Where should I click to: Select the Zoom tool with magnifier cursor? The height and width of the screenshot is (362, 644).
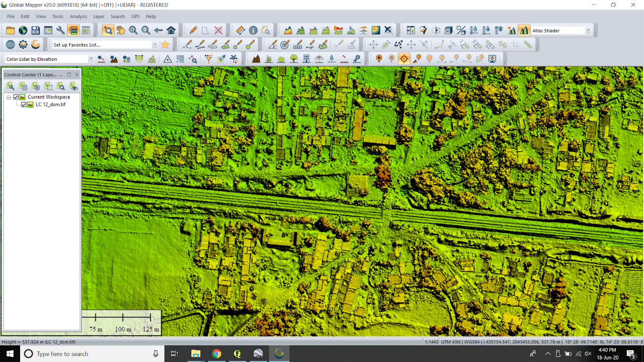tap(108, 31)
